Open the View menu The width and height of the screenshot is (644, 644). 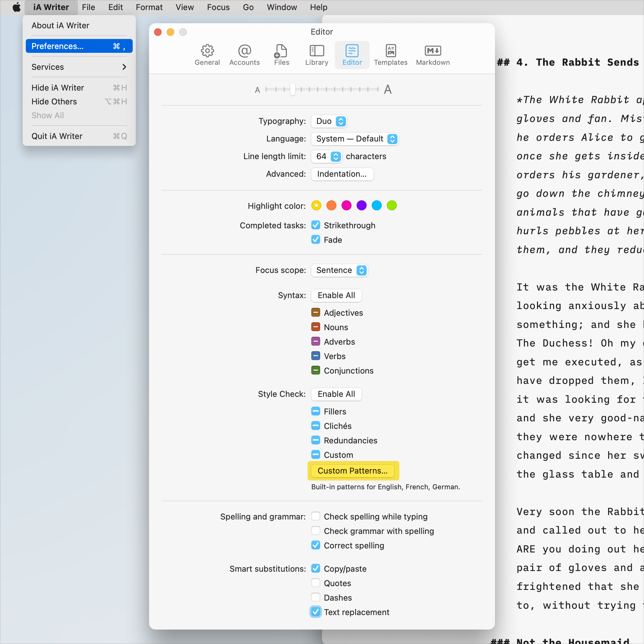pyautogui.click(x=184, y=7)
